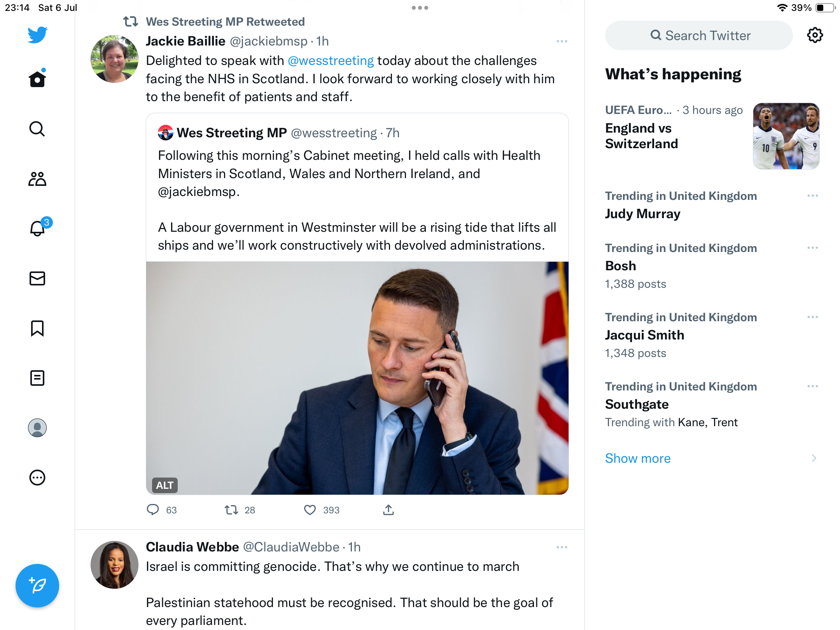Tap the compose tweet button
The image size is (840, 630).
pos(37,586)
